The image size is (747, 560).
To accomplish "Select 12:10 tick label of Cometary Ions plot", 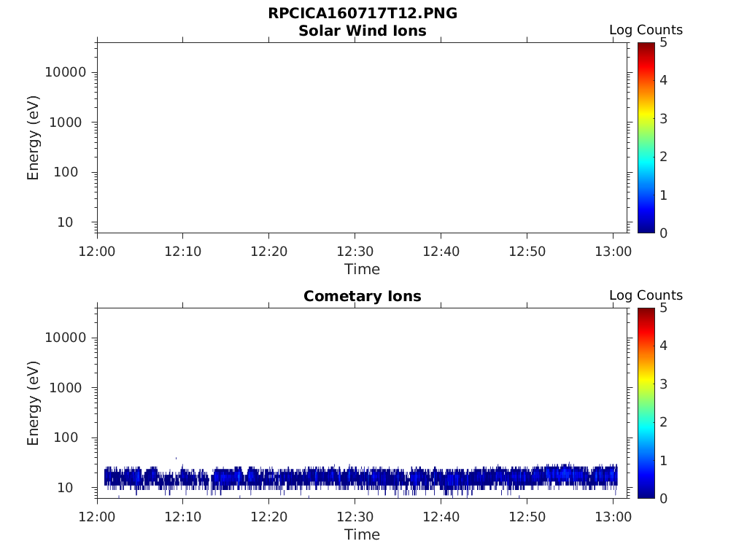I will (x=183, y=517).
